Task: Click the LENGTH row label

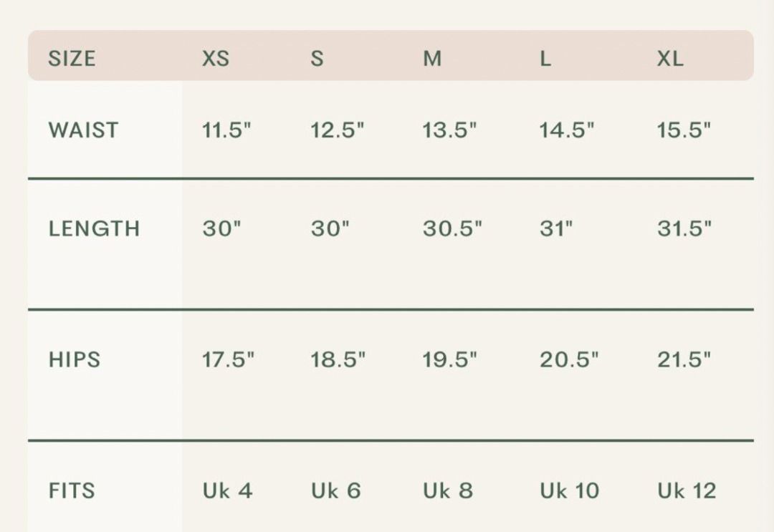Action: [94, 228]
